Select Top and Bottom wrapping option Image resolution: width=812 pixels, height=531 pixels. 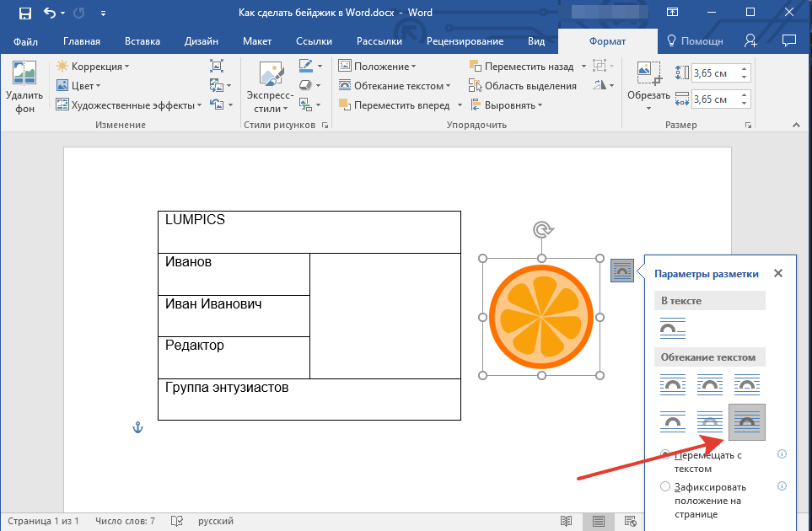tap(673, 421)
